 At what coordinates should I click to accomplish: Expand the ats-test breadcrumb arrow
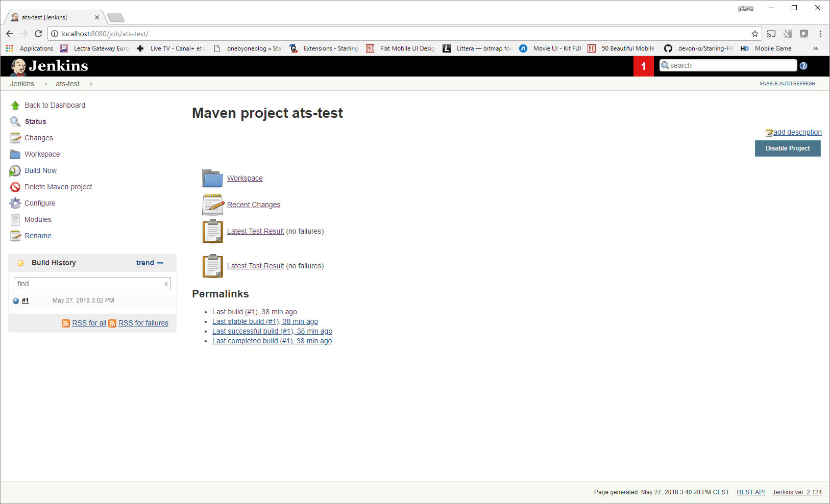coord(91,84)
